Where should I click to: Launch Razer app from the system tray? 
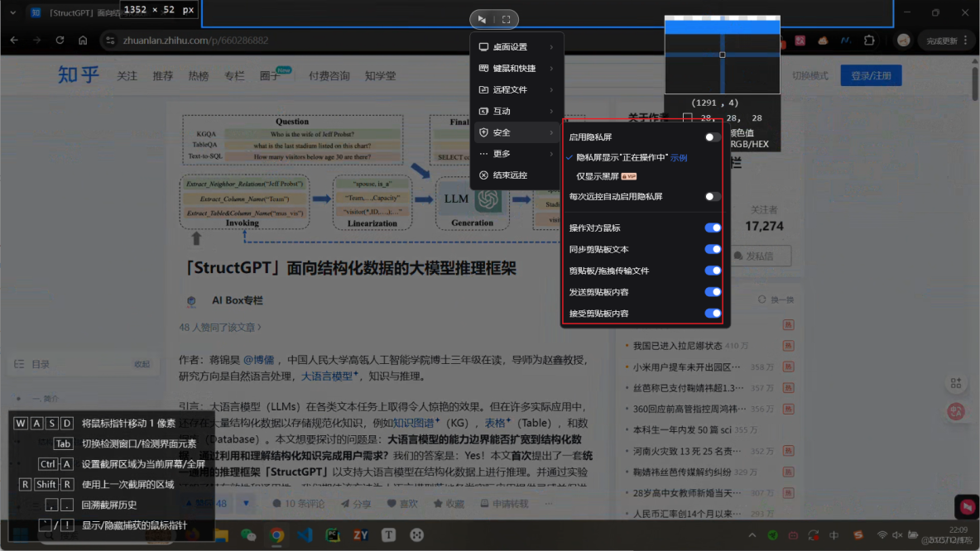(x=773, y=534)
